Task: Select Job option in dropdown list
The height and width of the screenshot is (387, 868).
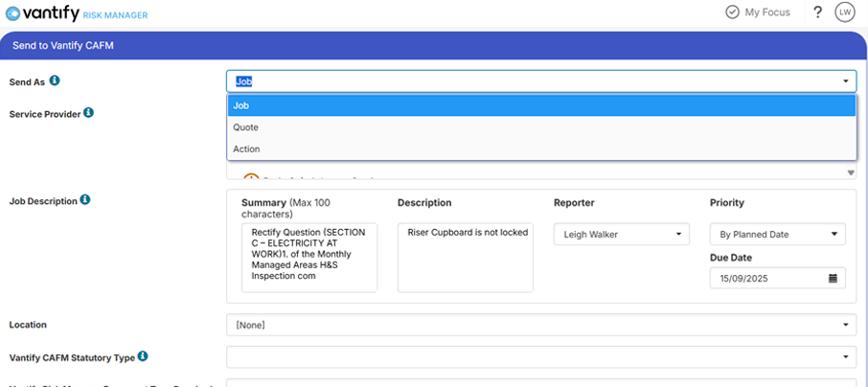Action: [x=540, y=106]
